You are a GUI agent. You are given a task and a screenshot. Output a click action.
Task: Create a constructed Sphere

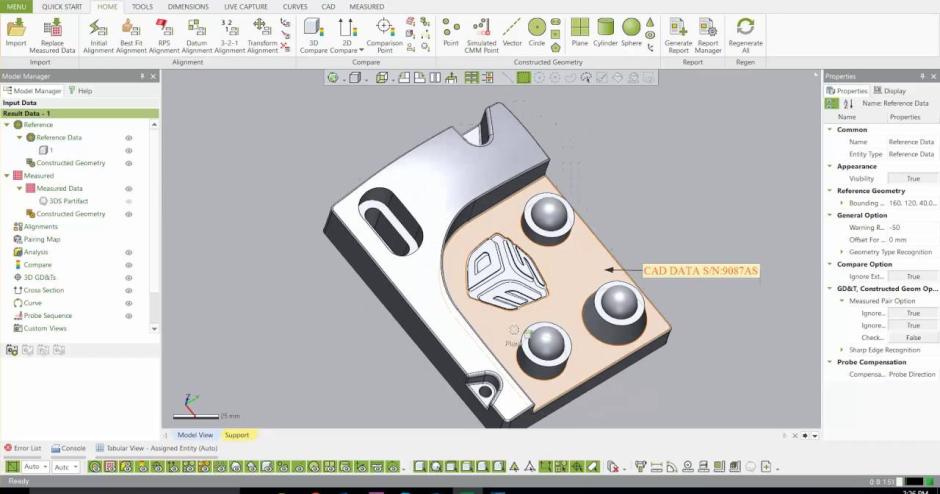631,33
